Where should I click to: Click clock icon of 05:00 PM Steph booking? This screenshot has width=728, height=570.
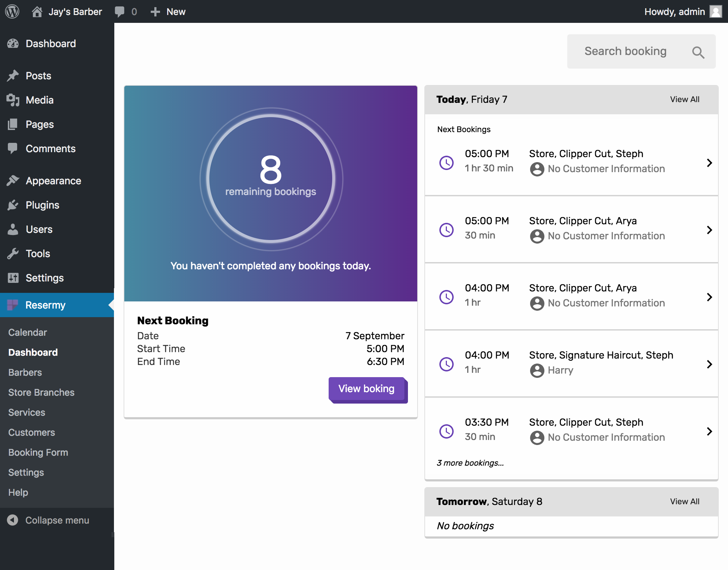[x=446, y=163]
